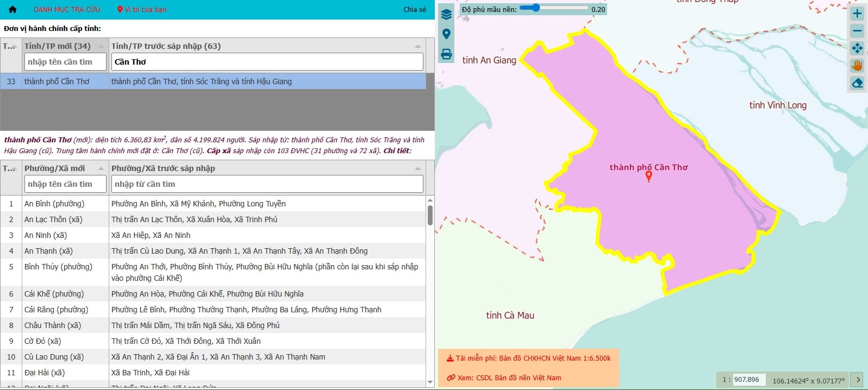Select An Thạnh (xã) row
Image resolution: width=868 pixels, height=390 pixels.
[x=213, y=251]
